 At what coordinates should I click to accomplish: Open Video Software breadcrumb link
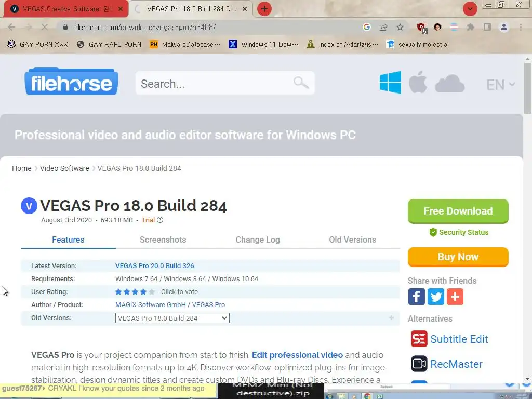pyautogui.click(x=64, y=168)
